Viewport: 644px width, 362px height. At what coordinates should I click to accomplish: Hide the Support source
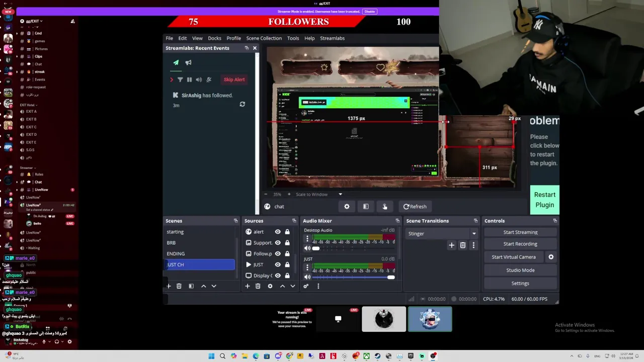tap(278, 243)
